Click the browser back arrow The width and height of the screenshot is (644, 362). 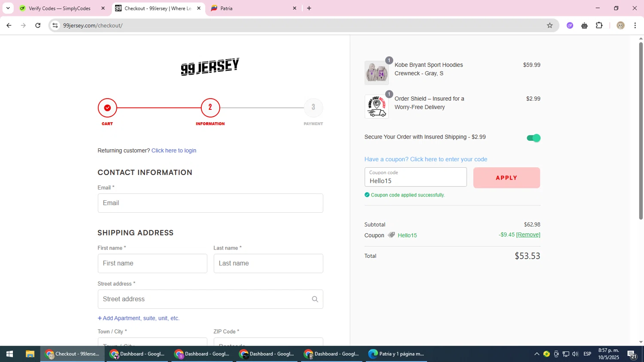[x=9, y=25]
